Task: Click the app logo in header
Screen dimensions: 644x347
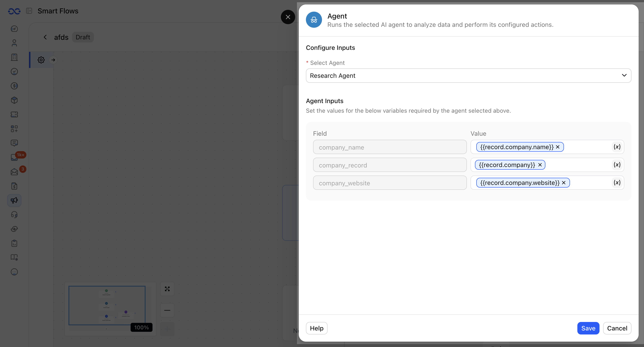Action: pyautogui.click(x=14, y=11)
